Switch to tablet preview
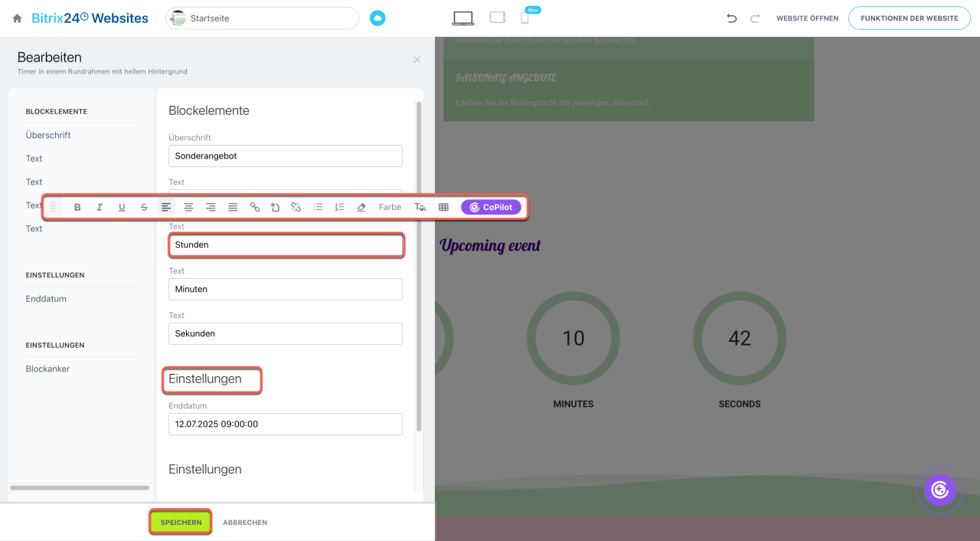Screen dimensions: 980x541 click(x=498, y=18)
